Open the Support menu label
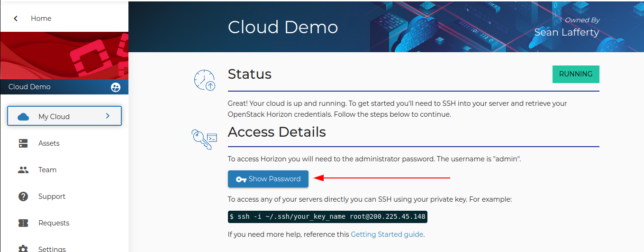The image size is (644, 252). click(x=52, y=196)
